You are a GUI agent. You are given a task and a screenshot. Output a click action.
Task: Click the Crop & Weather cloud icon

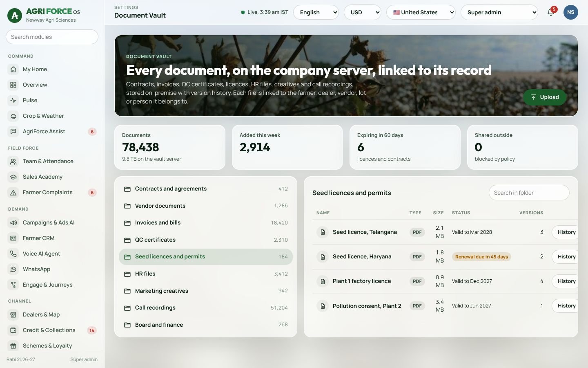tap(13, 116)
